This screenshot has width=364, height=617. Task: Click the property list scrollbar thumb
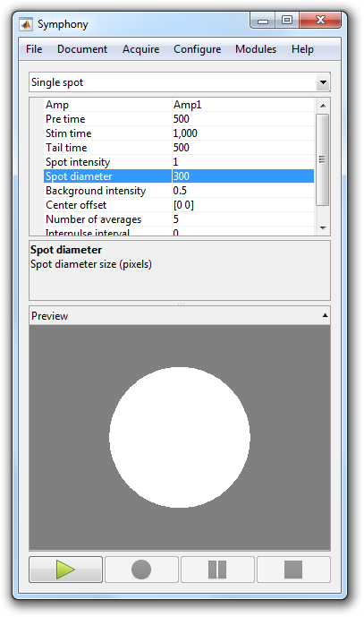pos(323,159)
